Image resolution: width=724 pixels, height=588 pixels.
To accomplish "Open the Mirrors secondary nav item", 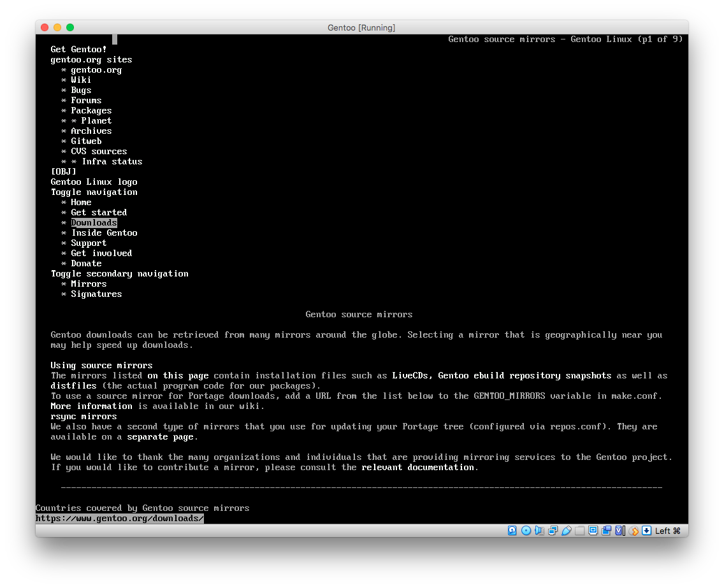I will [89, 283].
